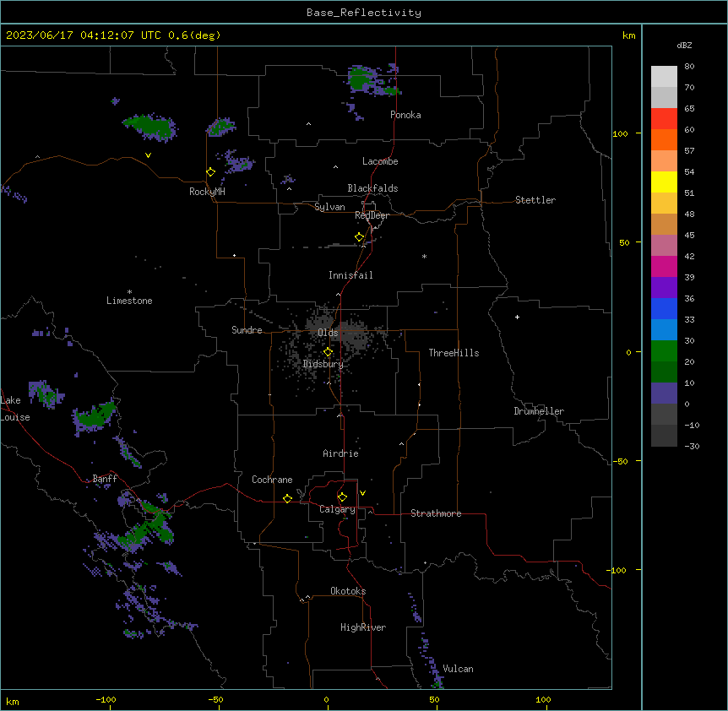
Task: Click the ThreeHills label
Action: [454, 353]
